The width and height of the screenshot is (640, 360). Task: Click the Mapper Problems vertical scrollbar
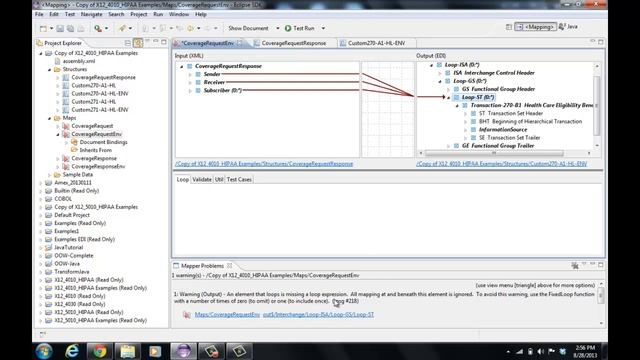pyautogui.click(x=601, y=296)
